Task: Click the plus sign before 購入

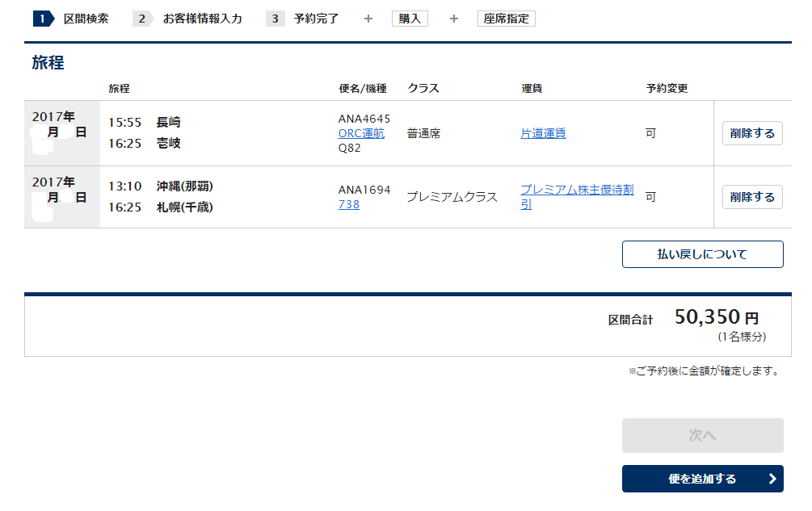Action: [x=368, y=19]
